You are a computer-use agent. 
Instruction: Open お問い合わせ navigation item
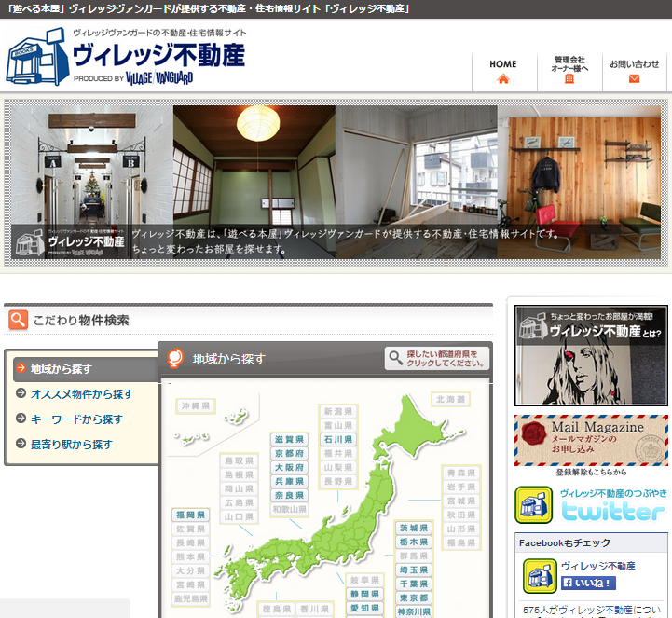[x=635, y=72]
